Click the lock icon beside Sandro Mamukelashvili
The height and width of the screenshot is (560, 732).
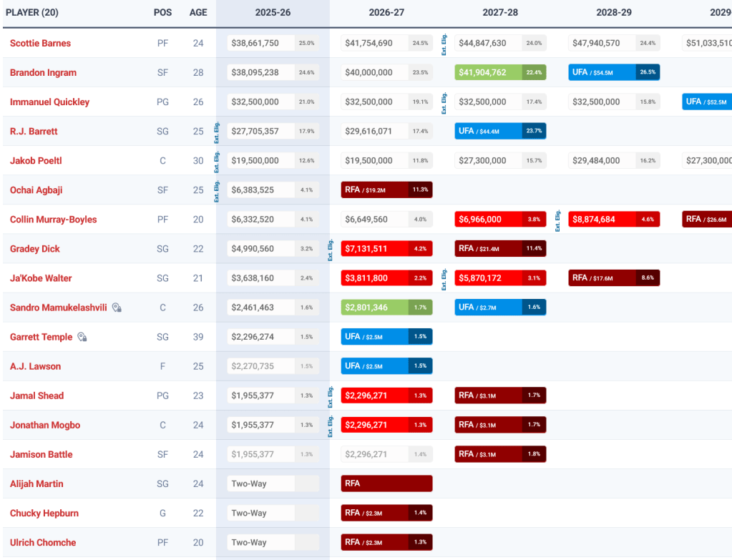[117, 308]
